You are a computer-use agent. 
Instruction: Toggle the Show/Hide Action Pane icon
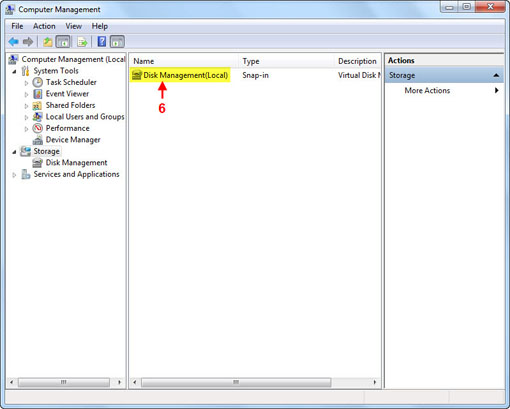(117, 42)
